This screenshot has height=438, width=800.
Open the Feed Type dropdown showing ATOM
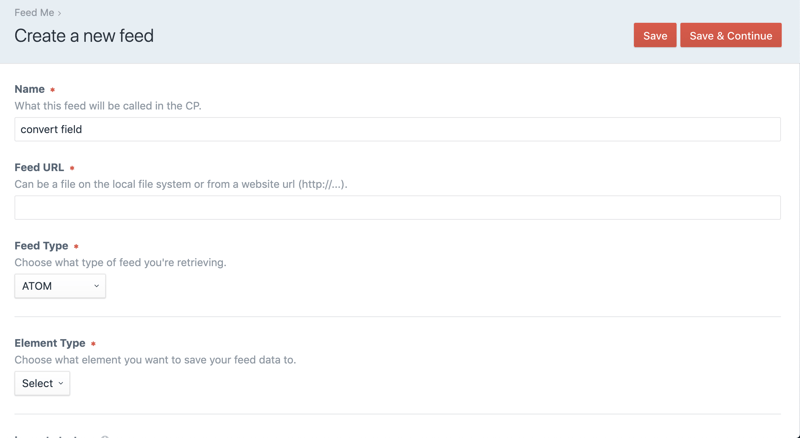click(59, 286)
